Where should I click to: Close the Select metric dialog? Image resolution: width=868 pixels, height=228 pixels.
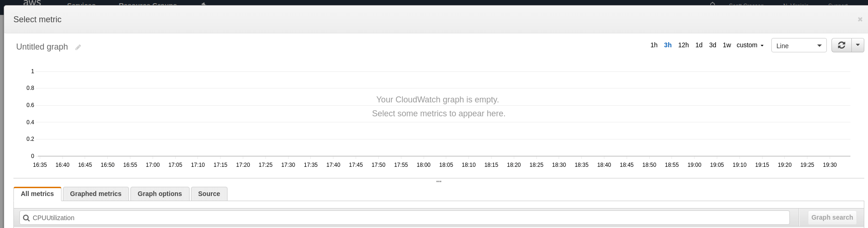pos(860,19)
